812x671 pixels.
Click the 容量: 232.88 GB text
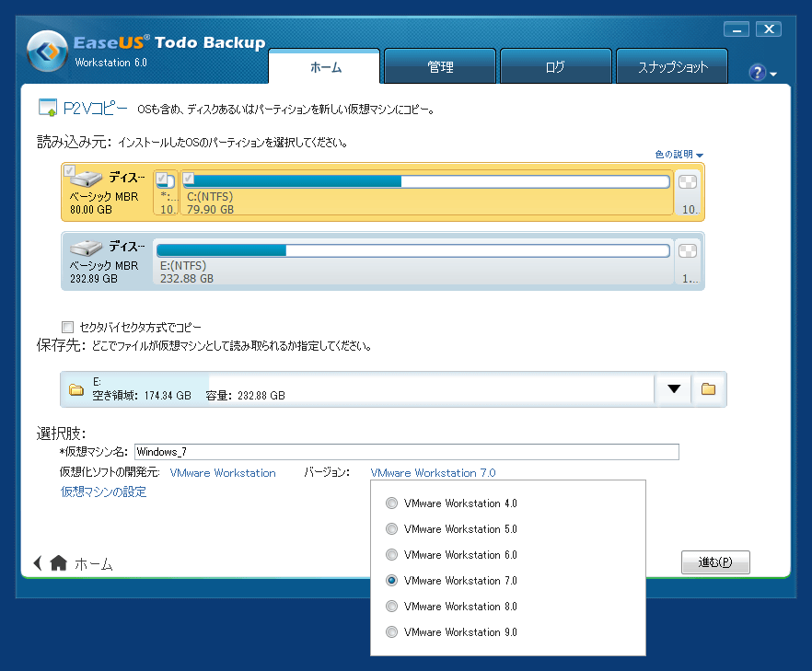pyautogui.click(x=246, y=396)
